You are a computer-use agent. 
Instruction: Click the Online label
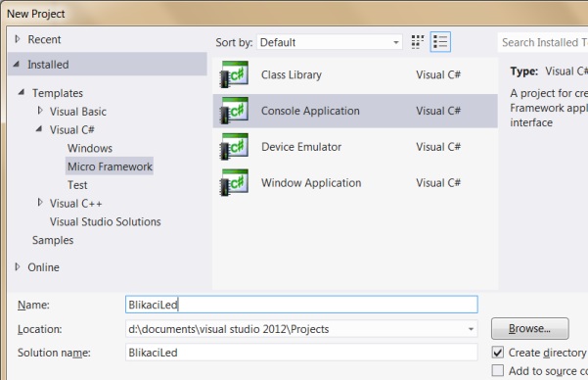pyautogui.click(x=43, y=267)
